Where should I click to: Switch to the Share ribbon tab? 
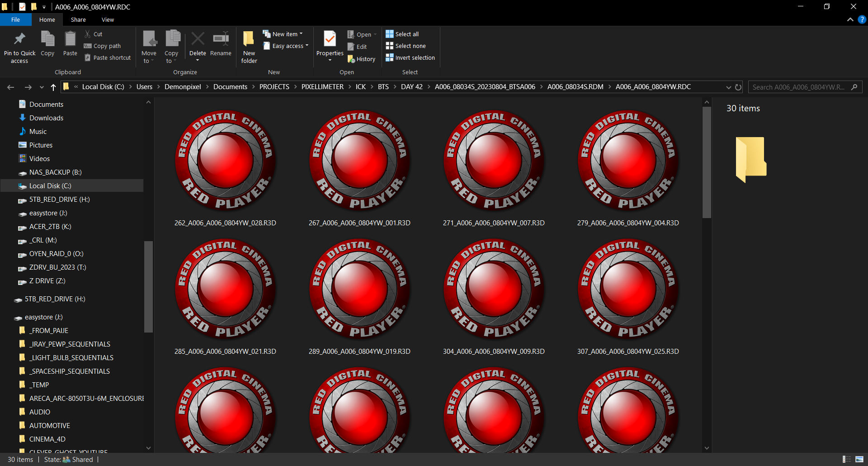pos(78,19)
